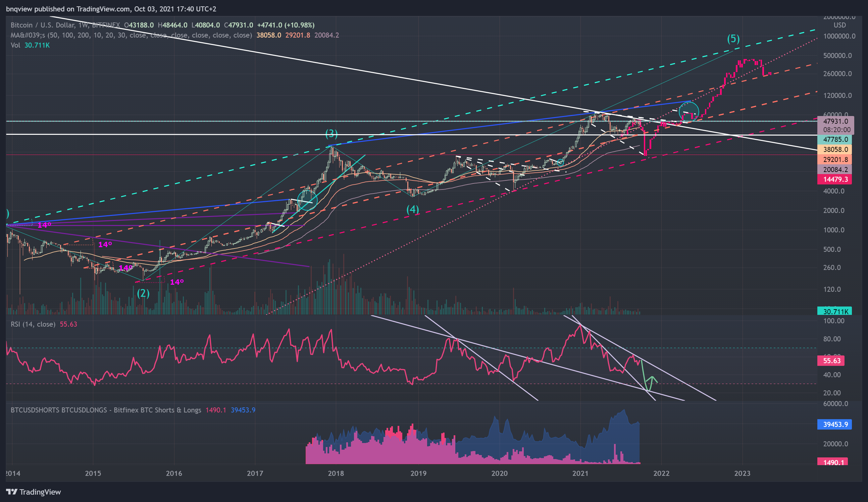Click the 2016 year on time axis
The width and height of the screenshot is (868, 502).
click(x=174, y=473)
